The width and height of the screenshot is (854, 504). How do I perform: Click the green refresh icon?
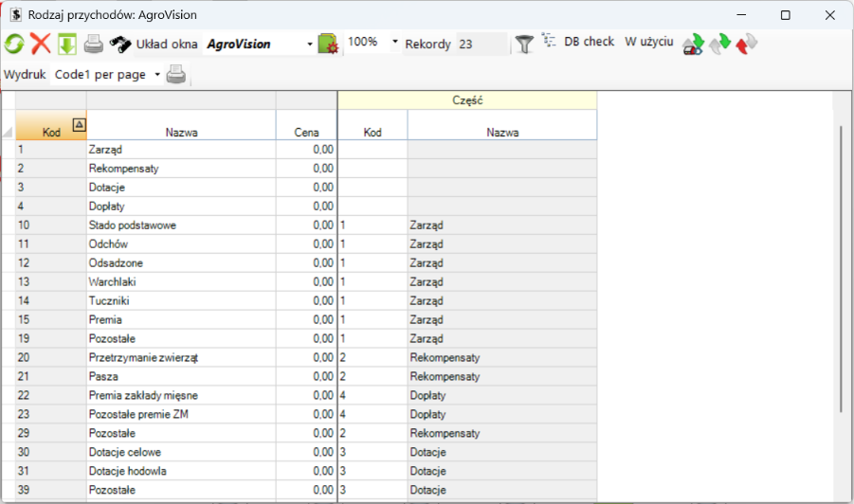[14, 44]
